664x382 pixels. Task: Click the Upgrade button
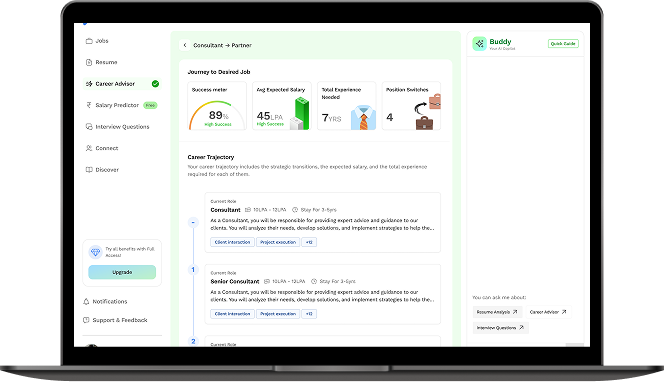click(122, 272)
